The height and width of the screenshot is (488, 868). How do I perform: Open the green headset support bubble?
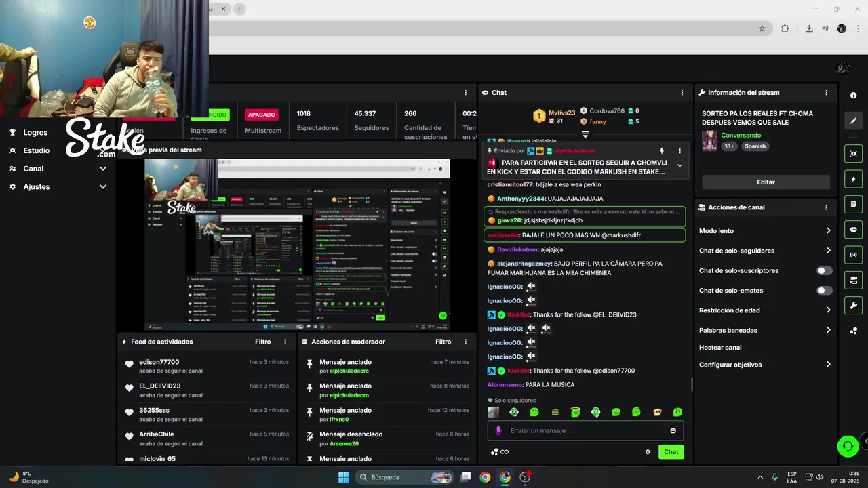click(848, 446)
